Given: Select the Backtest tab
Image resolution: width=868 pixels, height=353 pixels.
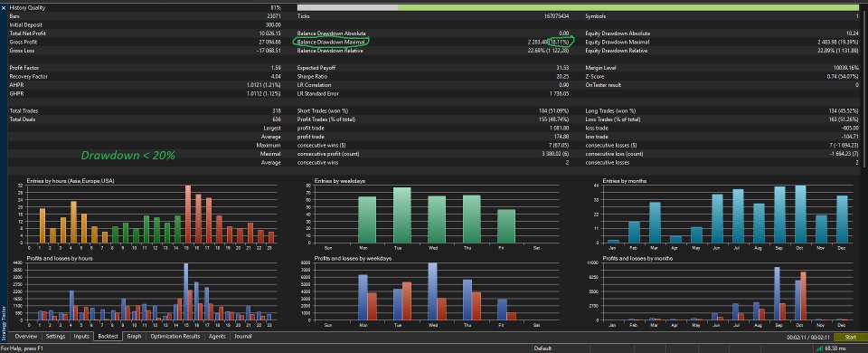Looking at the screenshot, I should tap(108, 337).
